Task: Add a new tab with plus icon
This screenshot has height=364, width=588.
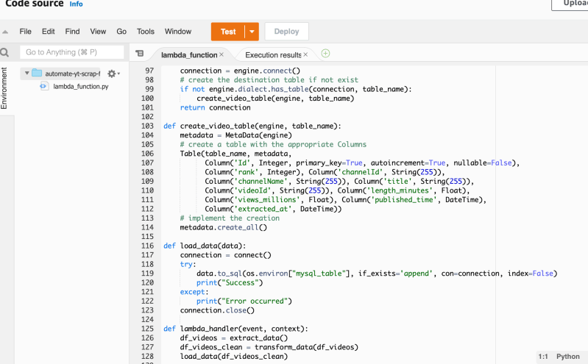Action: [325, 54]
